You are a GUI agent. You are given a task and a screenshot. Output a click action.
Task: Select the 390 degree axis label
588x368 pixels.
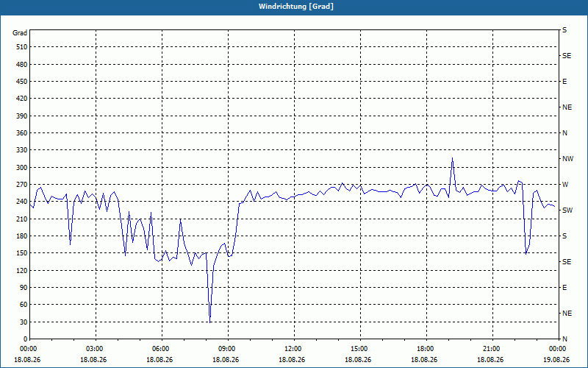21,116
